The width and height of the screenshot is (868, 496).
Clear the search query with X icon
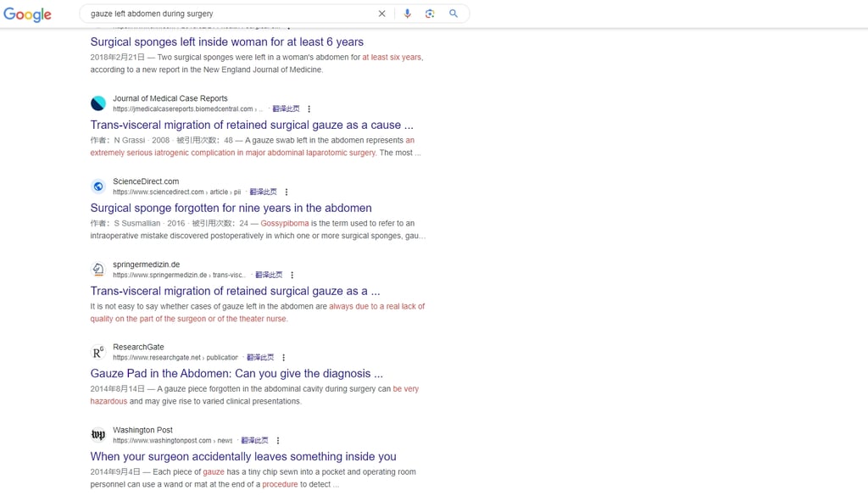tap(381, 14)
